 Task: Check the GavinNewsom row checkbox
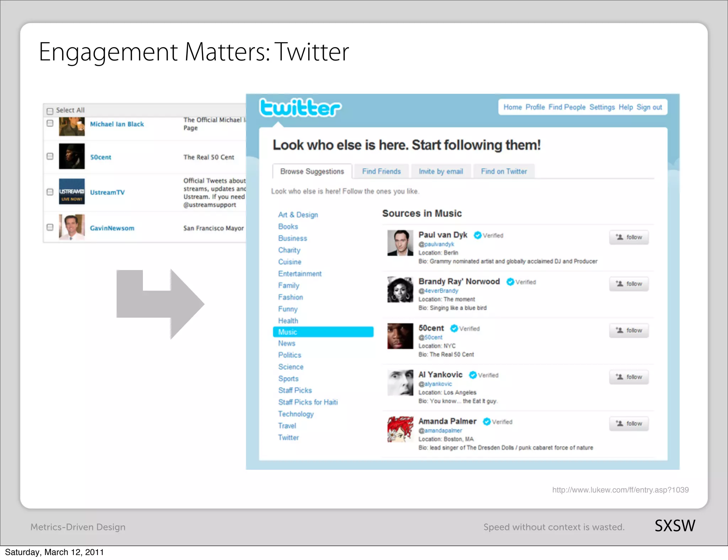pos(50,227)
